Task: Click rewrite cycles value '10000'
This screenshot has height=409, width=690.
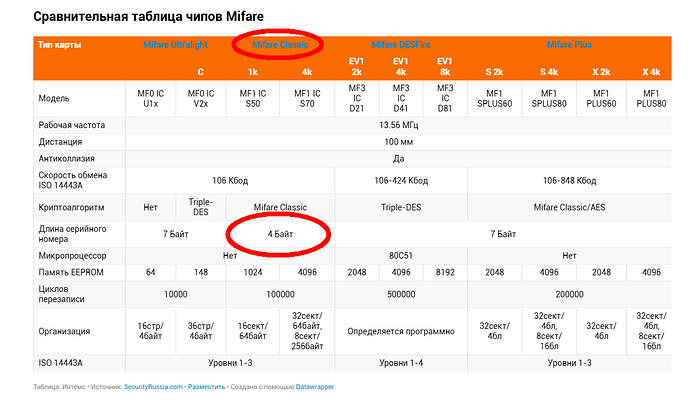Action: [x=176, y=294]
